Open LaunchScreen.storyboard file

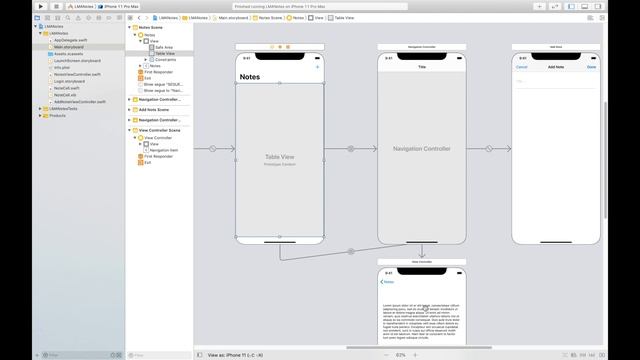77,61
